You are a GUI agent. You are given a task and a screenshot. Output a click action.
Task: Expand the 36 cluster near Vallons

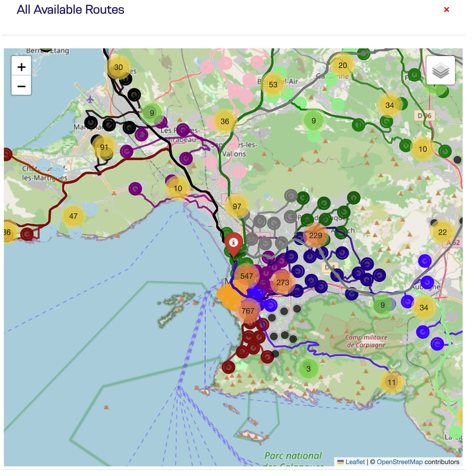pos(225,121)
